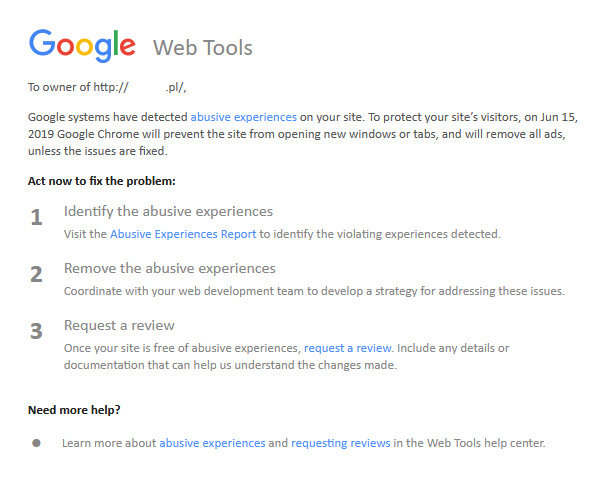Click the request a review link
Image resolution: width=602 pixels, height=483 pixels.
point(348,348)
